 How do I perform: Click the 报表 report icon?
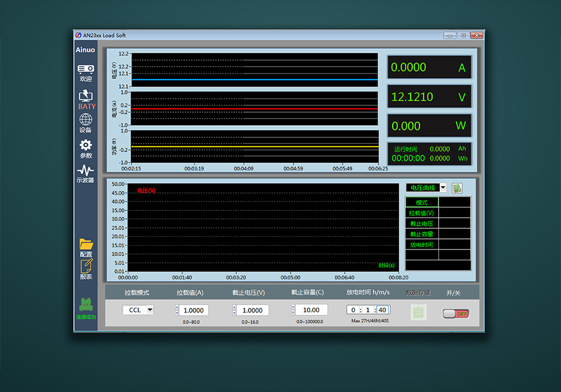coord(86,266)
